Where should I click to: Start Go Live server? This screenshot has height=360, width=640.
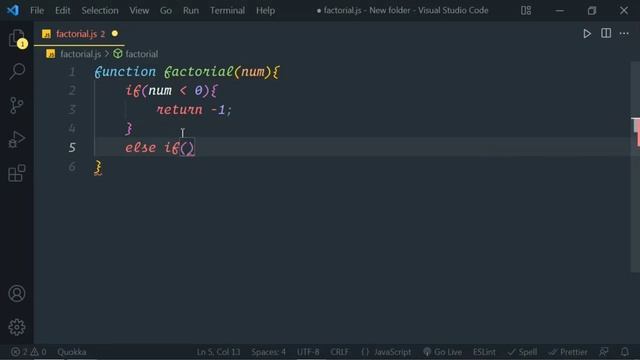442,352
